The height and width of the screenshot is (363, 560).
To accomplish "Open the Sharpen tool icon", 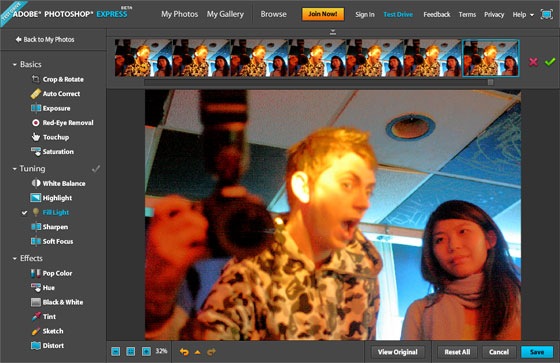I will tap(36, 227).
